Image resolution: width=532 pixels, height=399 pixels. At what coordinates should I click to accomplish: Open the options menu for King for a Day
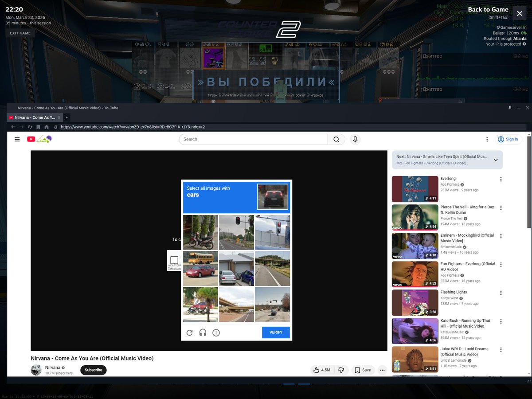tap(501, 207)
